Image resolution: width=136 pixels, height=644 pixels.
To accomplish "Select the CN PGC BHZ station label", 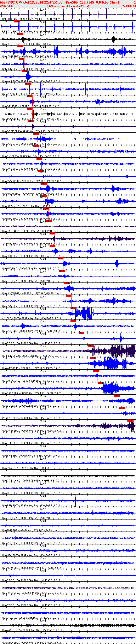I will 31,19.
